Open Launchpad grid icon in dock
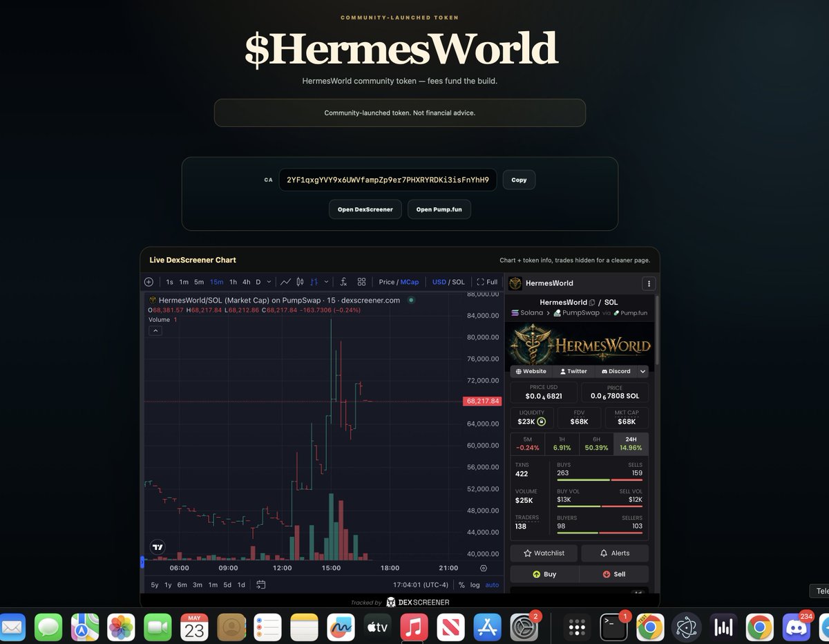This screenshot has height=644, width=829. click(577, 627)
